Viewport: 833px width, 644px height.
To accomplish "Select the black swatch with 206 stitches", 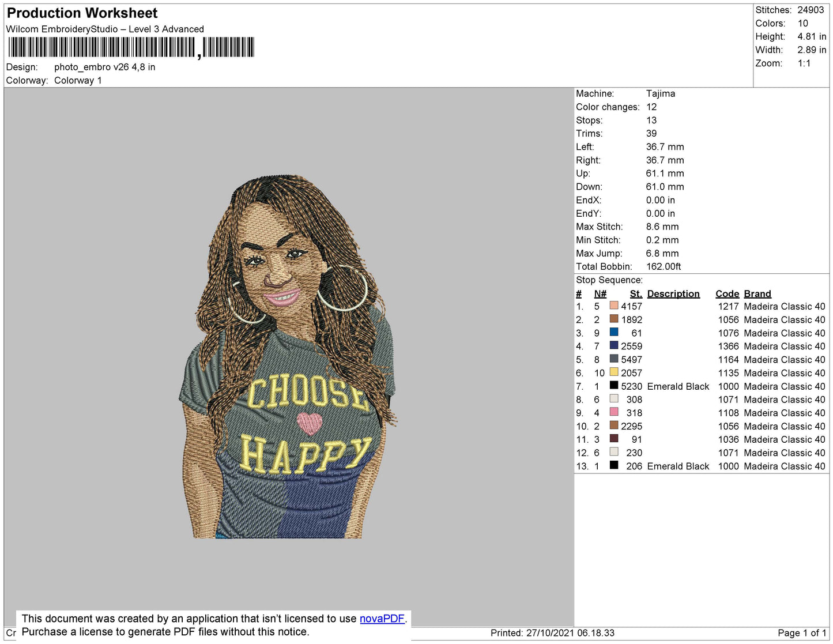I will [x=614, y=465].
